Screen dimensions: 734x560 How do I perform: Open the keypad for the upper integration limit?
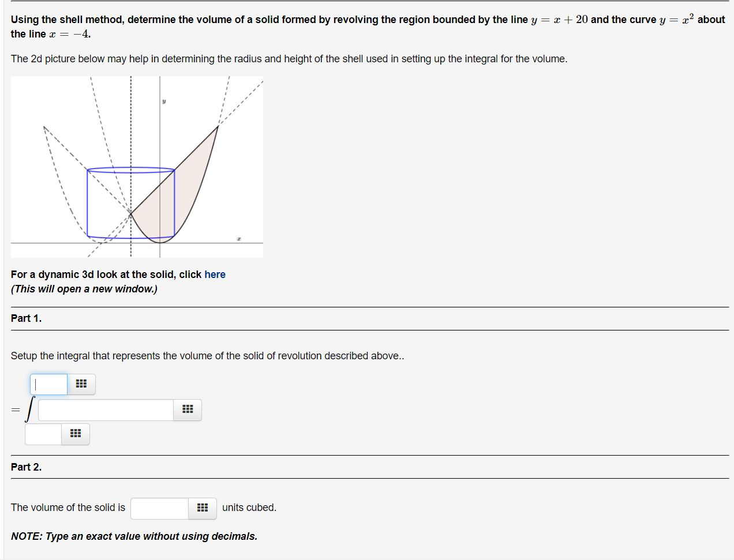point(81,384)
